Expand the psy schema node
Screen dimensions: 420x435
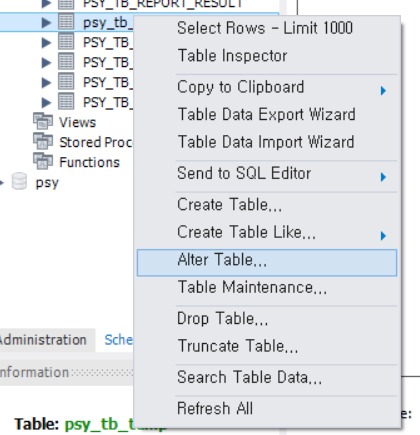(2, 182)
